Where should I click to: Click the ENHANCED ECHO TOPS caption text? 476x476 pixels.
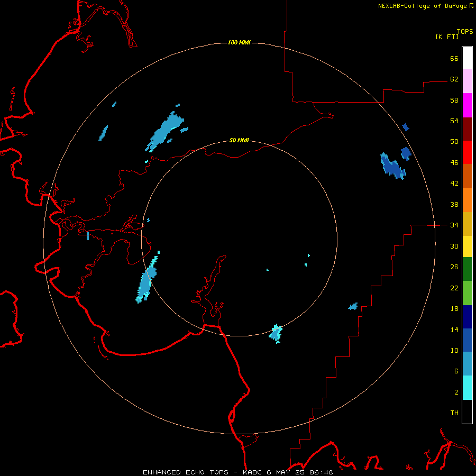click(186, 472)
